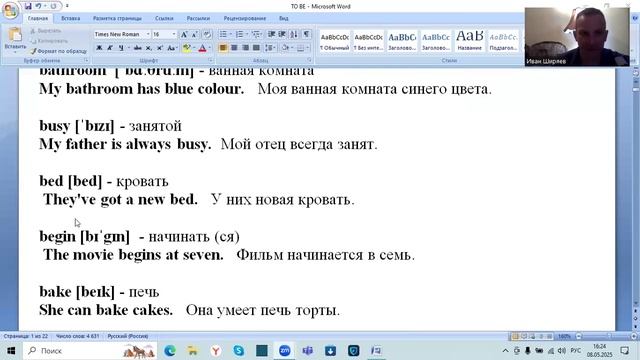Apply Подзаголовок (Subtitle) style
The image size is (640, 360).
(x=503, y=41)
